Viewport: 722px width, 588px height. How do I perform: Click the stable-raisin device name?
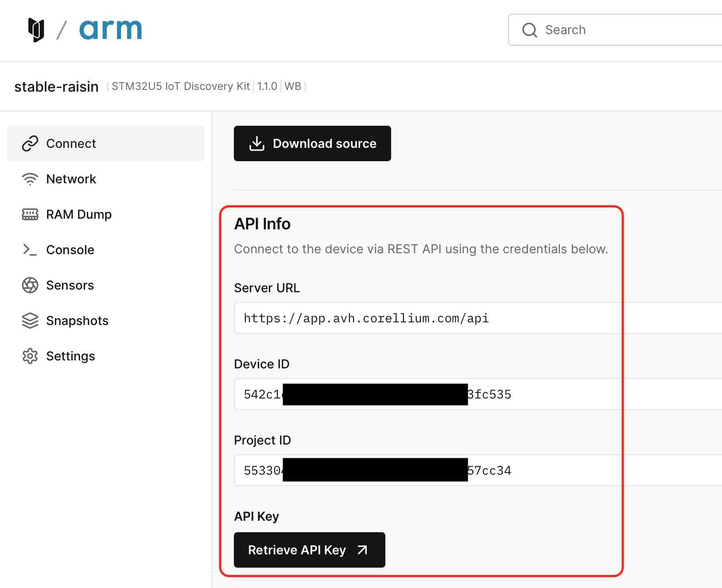coord(56,86)
